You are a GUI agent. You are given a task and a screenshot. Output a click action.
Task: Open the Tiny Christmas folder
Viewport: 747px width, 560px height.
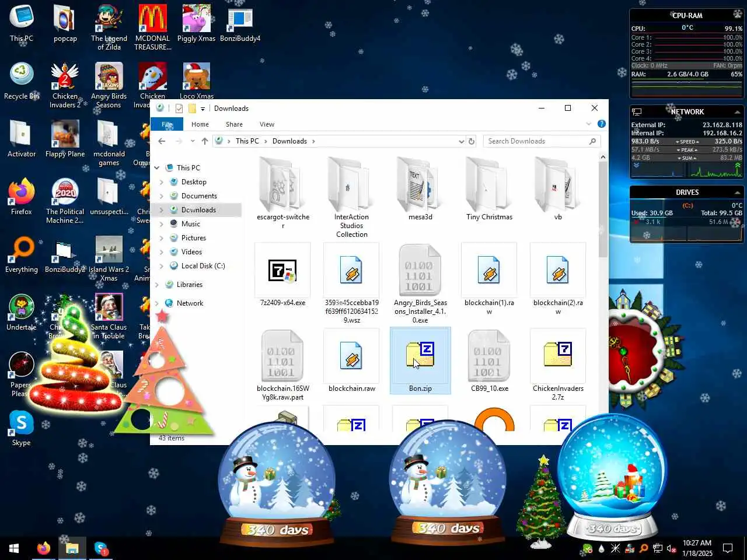pyautogui.click(x=489, y=188)
